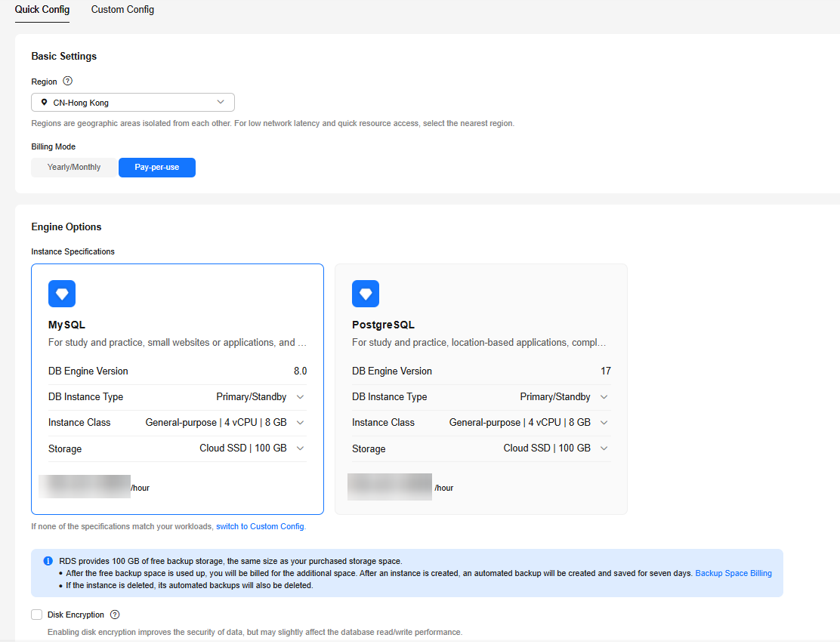Click the PostgreSQL '/hour' price text
This screenshot has width=840, height=644.
coord(444,488)
